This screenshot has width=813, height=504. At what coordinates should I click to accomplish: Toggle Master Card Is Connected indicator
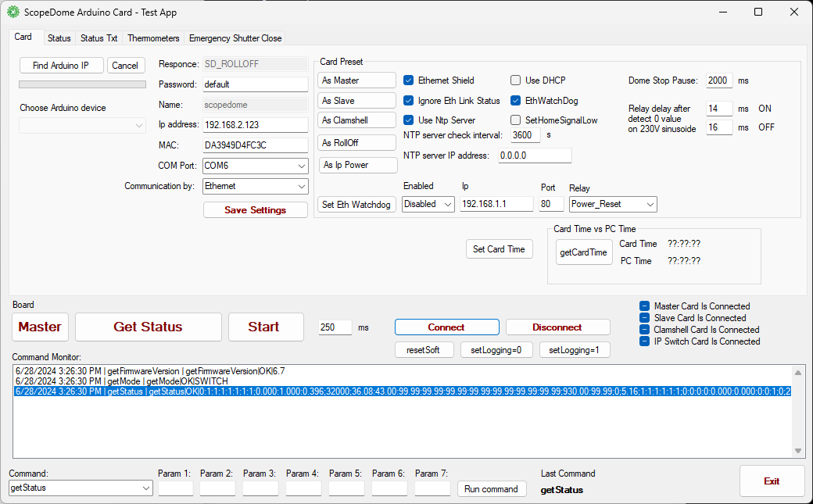644,306
